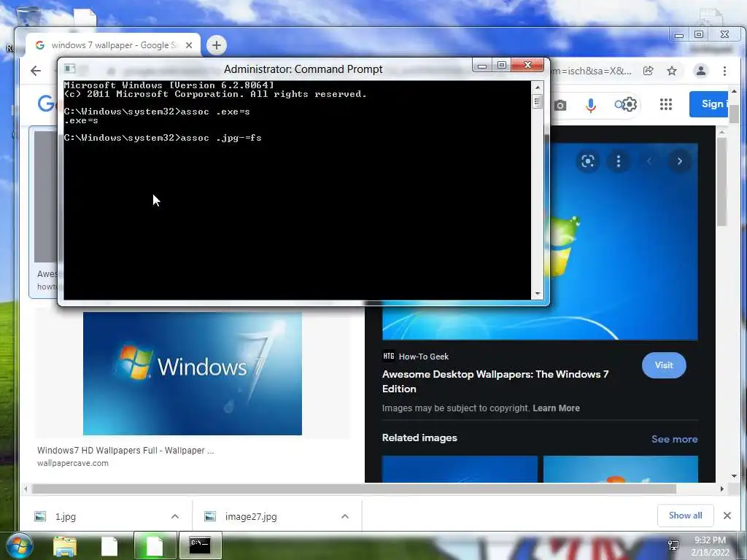747x560 pixels.
Task: Click the blue Sign in button
Action: pyautogui.click(x=708, y=104)
